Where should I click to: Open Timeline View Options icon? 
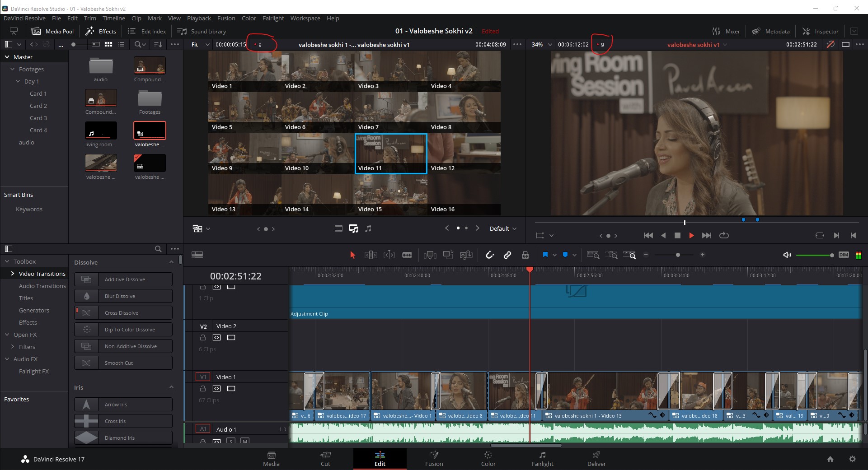(x=197, y=255)
